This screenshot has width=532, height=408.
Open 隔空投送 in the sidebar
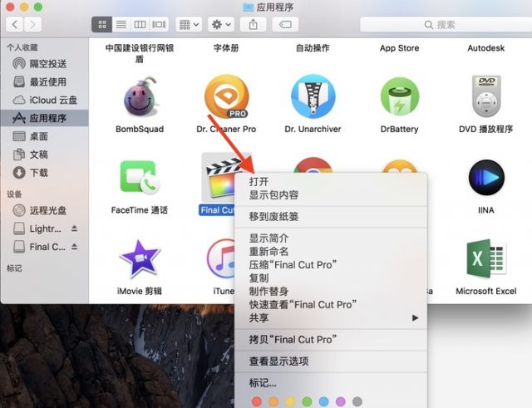click(x=44, y=63)
